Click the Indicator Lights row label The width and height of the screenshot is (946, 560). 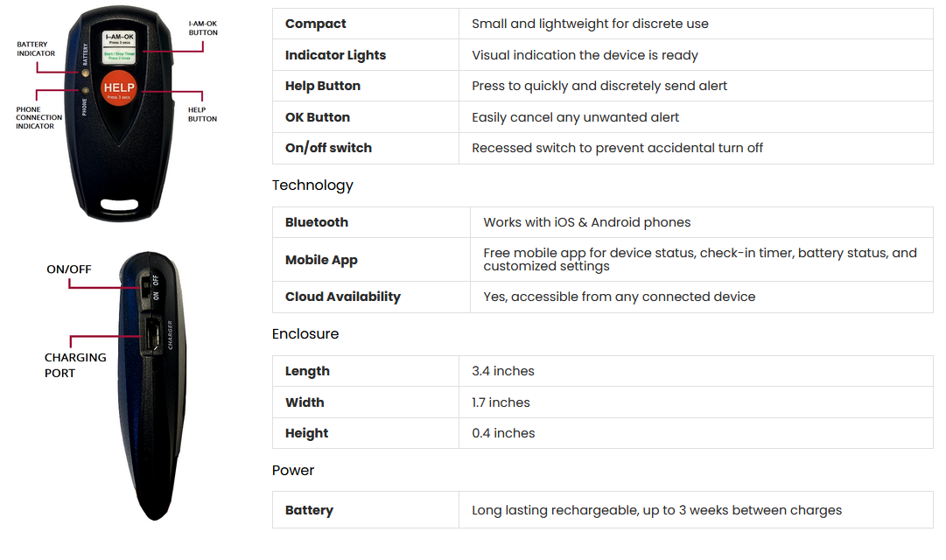335,55
